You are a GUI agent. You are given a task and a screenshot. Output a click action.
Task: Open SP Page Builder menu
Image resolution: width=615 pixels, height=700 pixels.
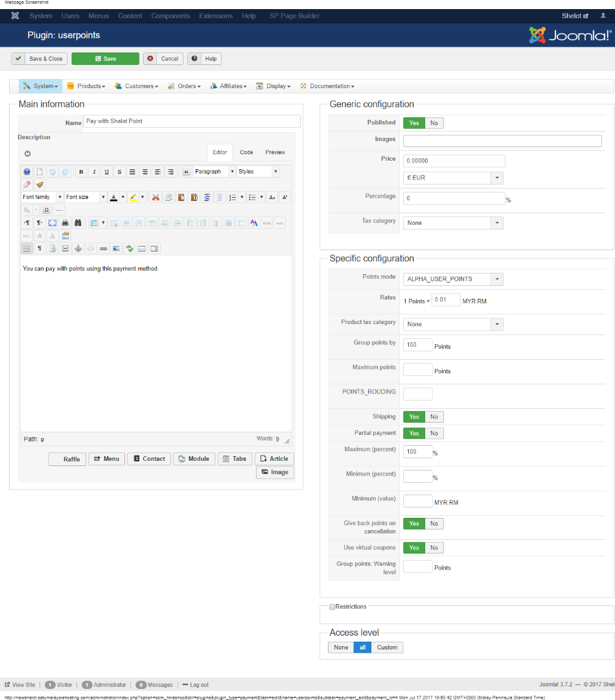295,16
